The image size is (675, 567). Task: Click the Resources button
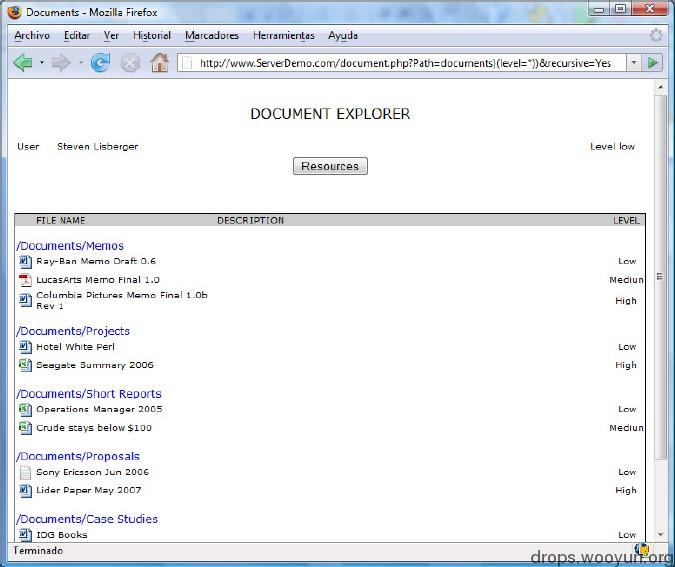[x=330, y=166]
